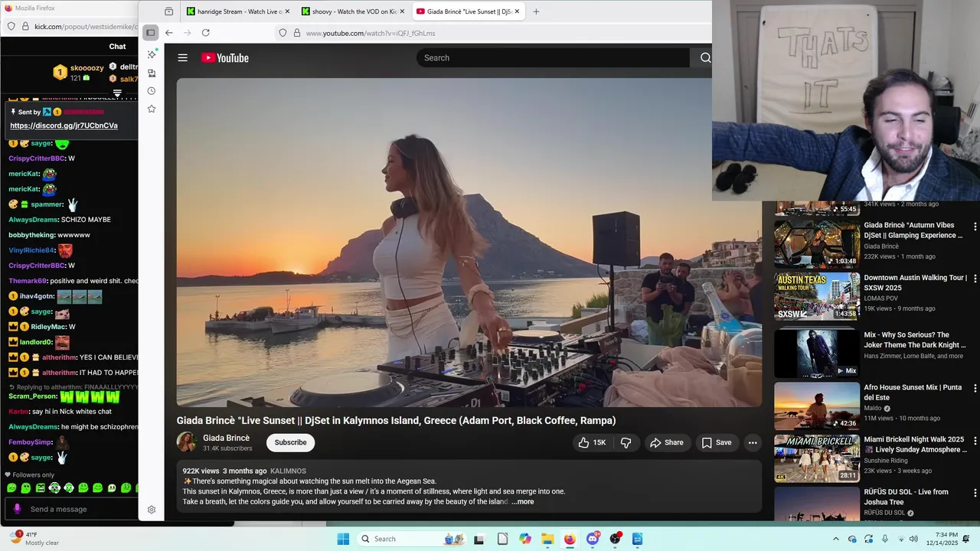Click the KALIMNOS location tag

[x=288, y=471]
